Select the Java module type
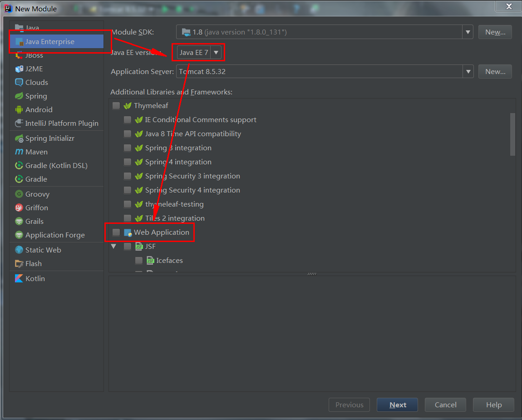The image size is (522, 420). coord(57,28)
